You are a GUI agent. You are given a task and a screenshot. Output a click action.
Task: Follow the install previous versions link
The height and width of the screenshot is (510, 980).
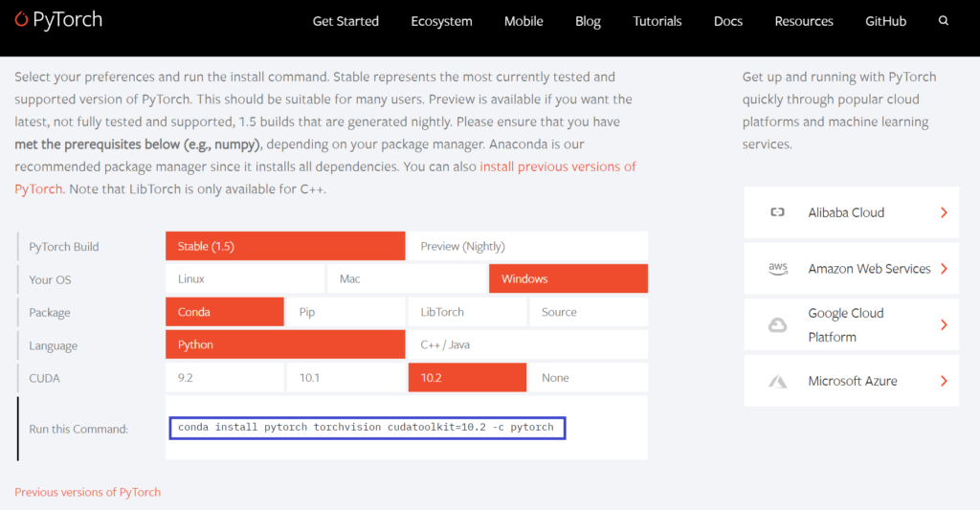[557, 166]
